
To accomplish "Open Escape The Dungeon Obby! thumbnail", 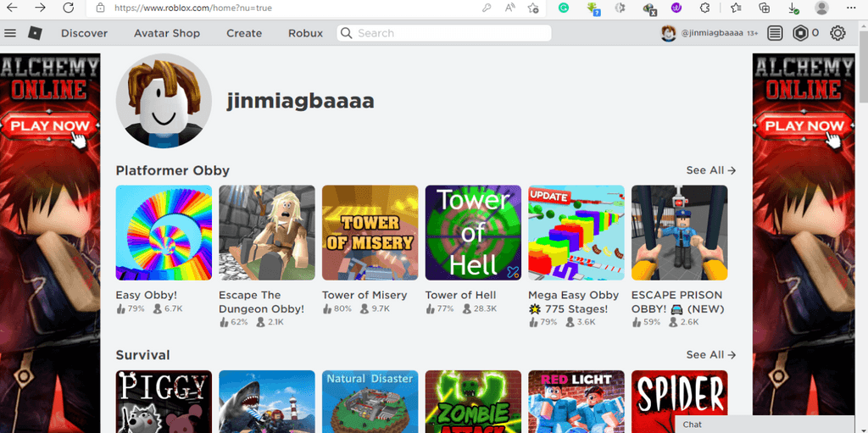I will coord(267,232).
